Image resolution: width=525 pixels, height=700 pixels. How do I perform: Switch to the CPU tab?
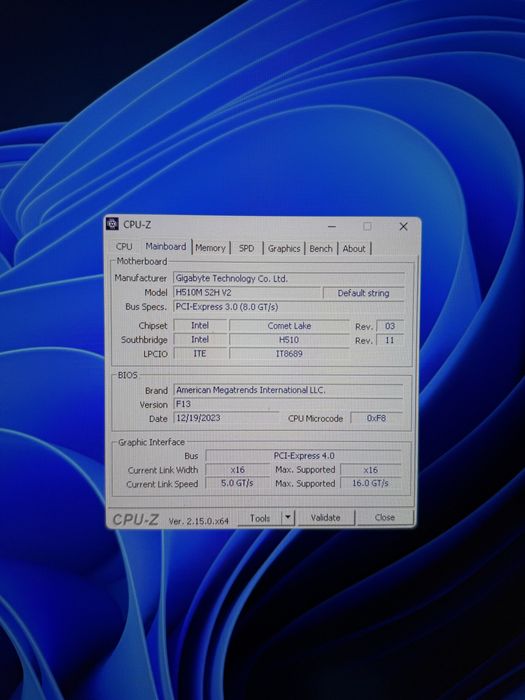124,247
